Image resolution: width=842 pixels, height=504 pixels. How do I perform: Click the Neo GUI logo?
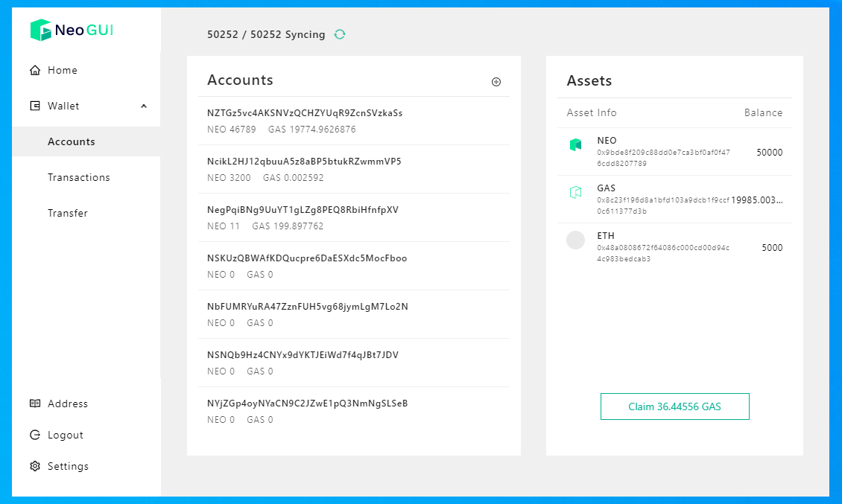pos(72,31)
